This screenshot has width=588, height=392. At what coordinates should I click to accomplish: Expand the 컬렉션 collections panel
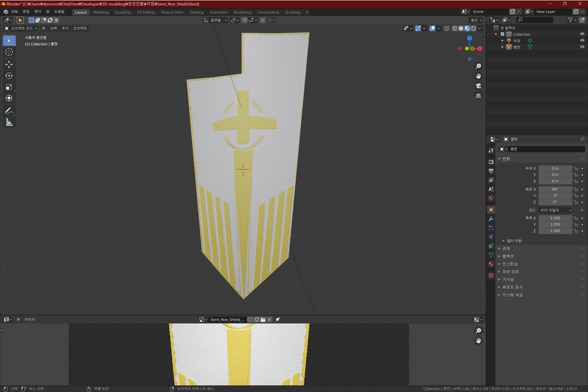tap(508, 256)
